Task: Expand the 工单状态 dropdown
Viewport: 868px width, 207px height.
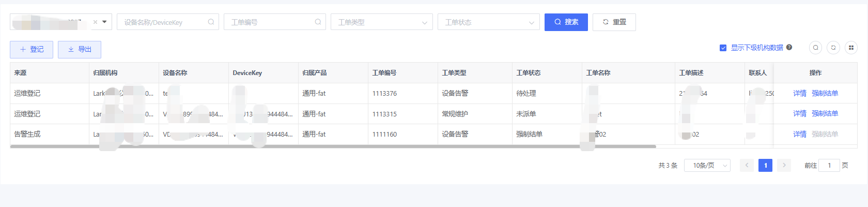Action: click(488, 22)
